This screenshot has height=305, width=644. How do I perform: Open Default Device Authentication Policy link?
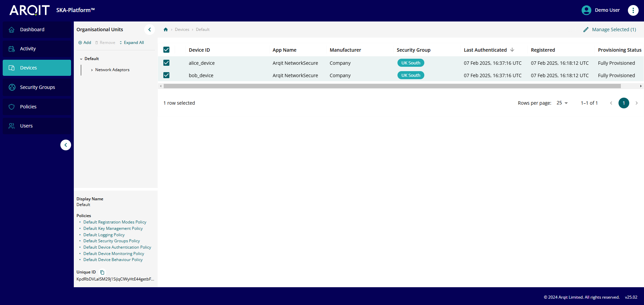117,247
